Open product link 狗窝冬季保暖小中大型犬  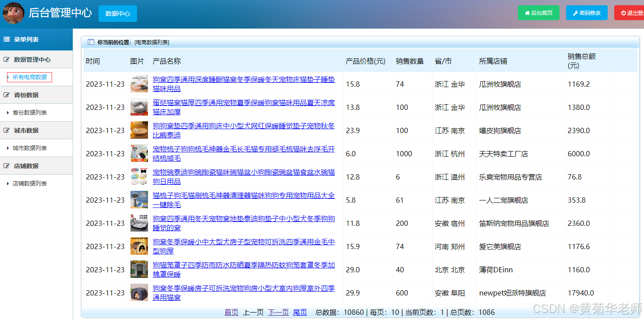tap(243, 246)
